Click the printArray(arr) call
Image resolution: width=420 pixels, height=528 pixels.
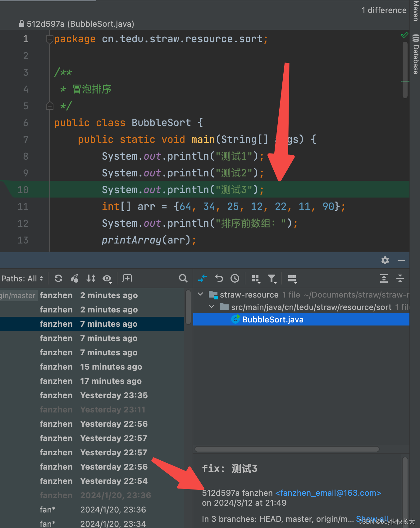(x=149, y=240)
